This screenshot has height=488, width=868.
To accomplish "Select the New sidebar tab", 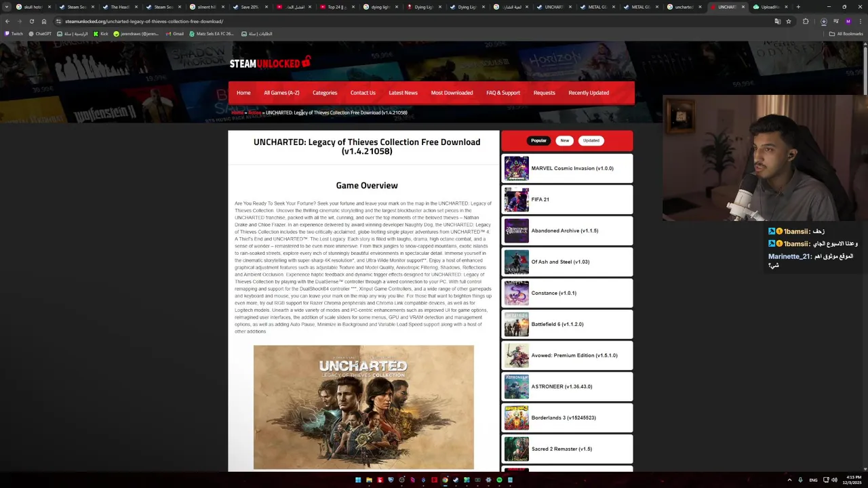I will click(x=565, y=140).
